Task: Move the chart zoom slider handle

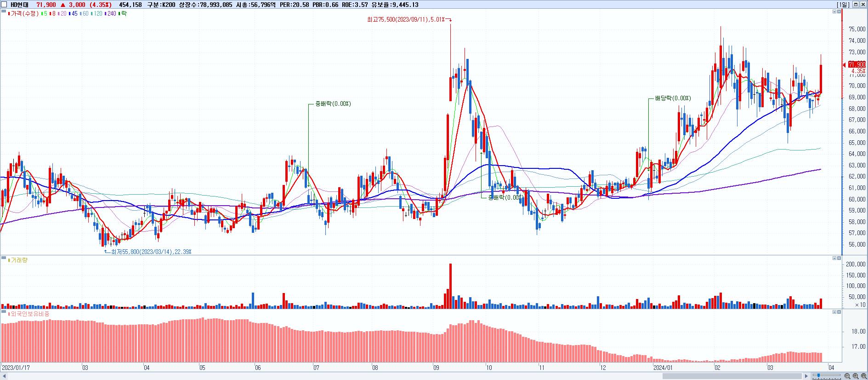Action: (818, 375)
